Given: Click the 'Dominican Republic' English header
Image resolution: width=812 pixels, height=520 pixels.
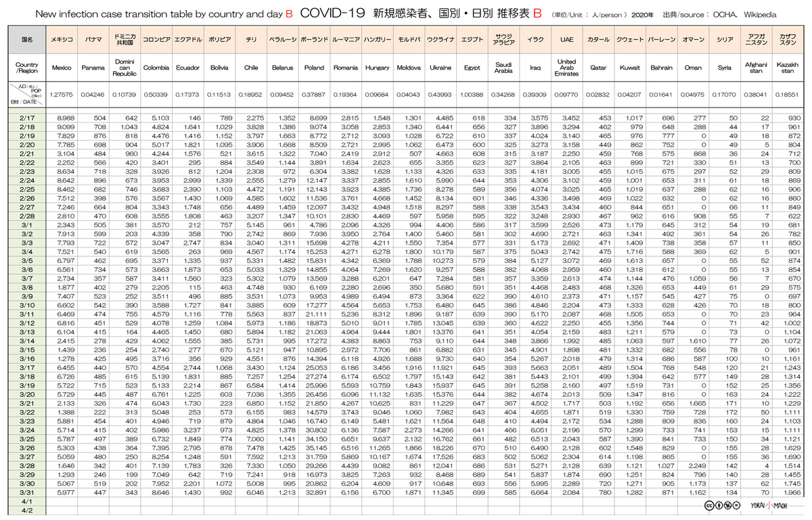Looking at the screenshot, I should tap(125, 68).
